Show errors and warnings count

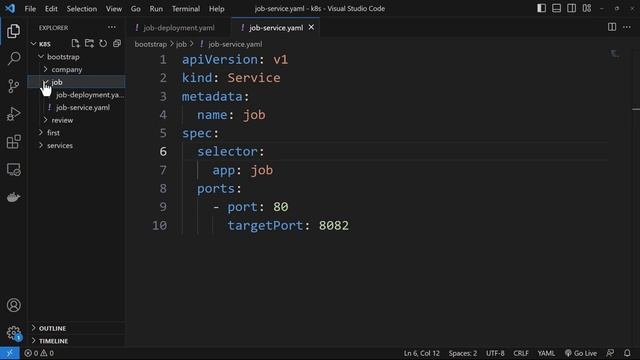[x=39, y=353]
